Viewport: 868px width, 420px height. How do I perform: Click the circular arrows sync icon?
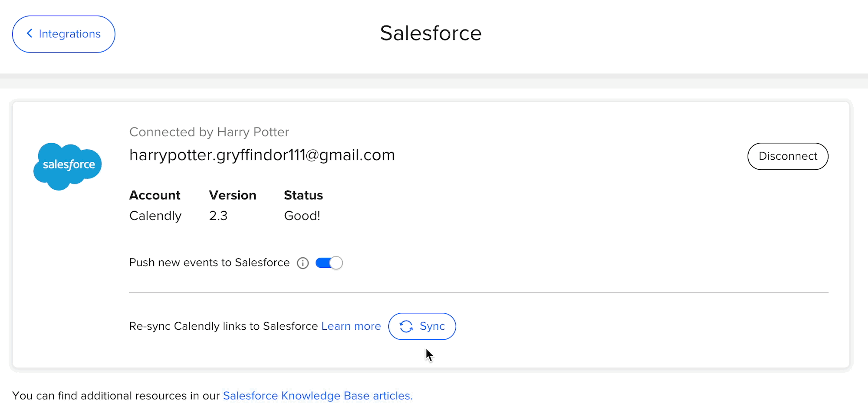[x=406, y=326]
